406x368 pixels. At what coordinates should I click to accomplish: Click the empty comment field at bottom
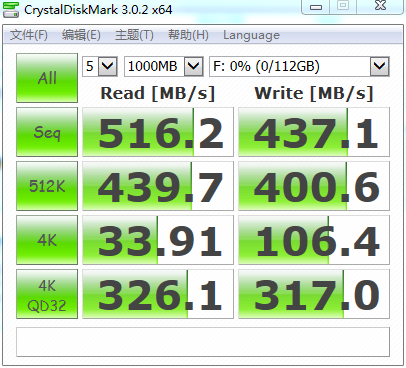(203, 342)
